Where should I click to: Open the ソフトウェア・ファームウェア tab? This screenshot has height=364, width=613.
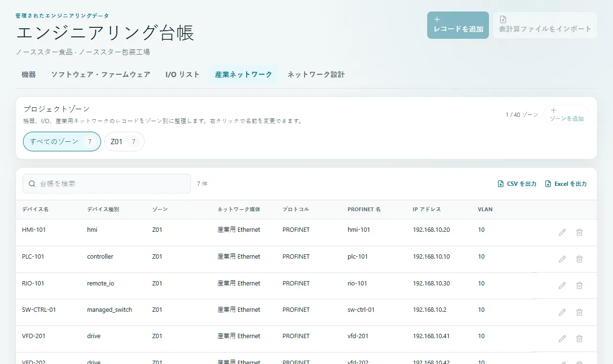101,75
